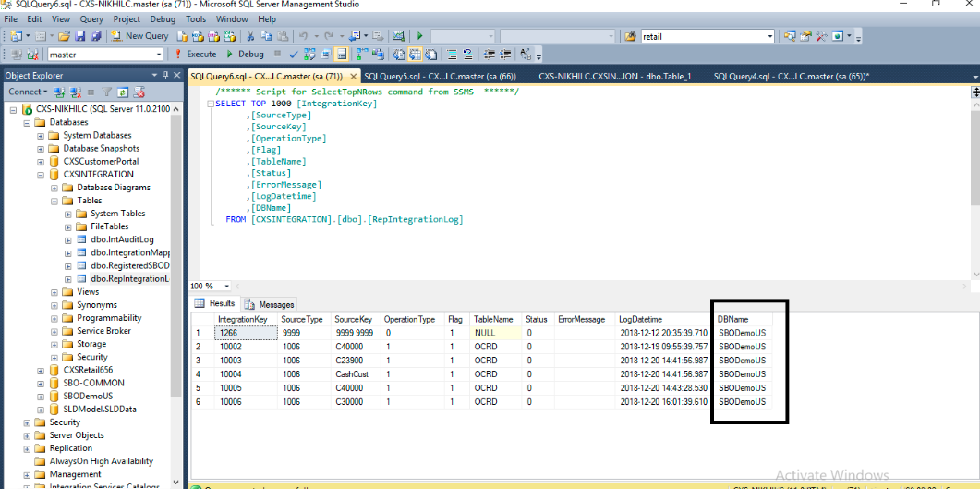The width and height of the screenshot is (980, 489).
Task: Click the Cancel Executing Query stop icon
Action: pos(277,54)
